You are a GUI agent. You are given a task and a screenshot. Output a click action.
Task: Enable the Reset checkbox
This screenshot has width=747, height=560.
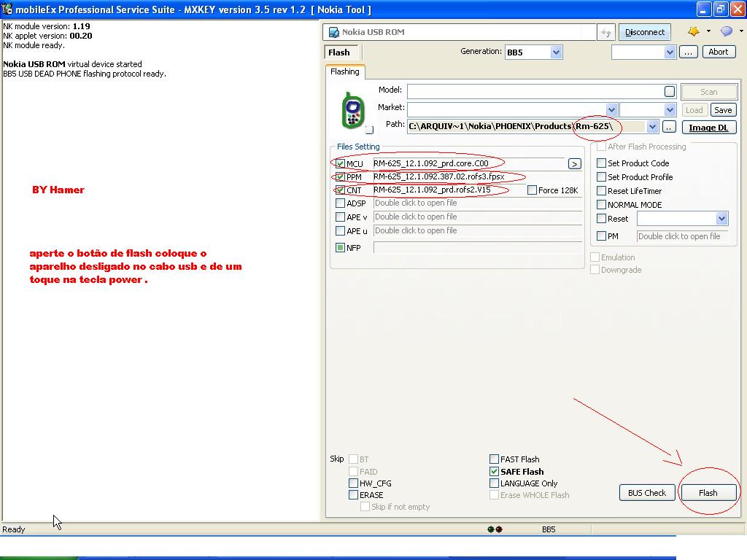click(601, 219)
